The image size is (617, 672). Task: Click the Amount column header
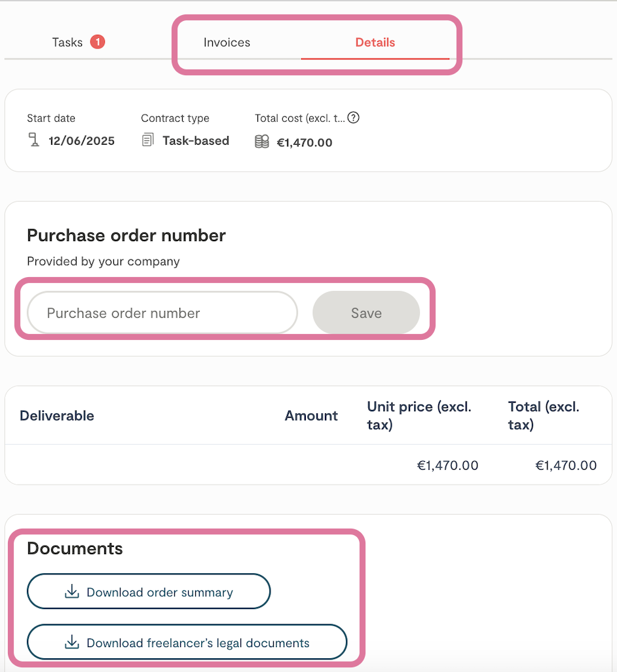coord(311,416)
